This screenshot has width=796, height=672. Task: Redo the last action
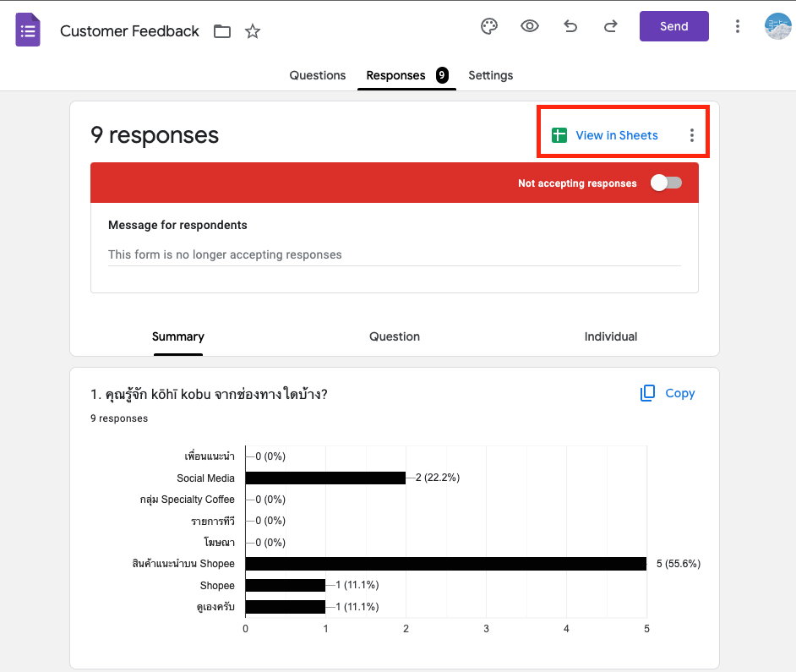[611, 26]
